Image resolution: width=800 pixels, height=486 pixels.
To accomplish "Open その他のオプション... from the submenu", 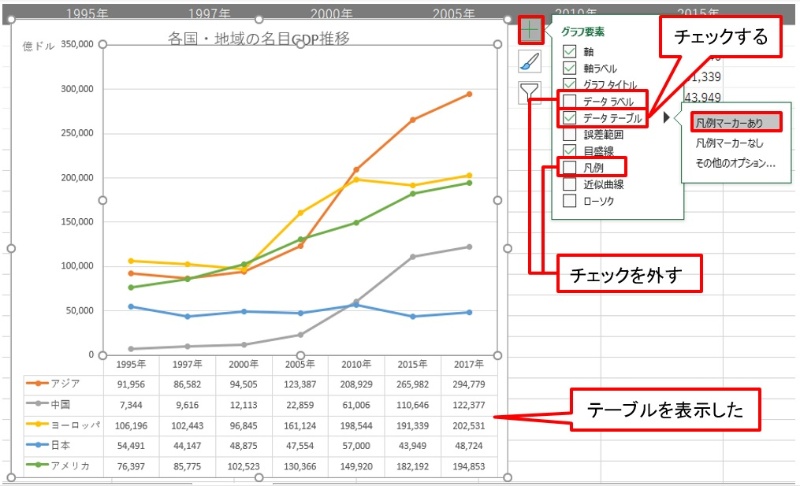I will pyautogui.click(x=735, y=162).
